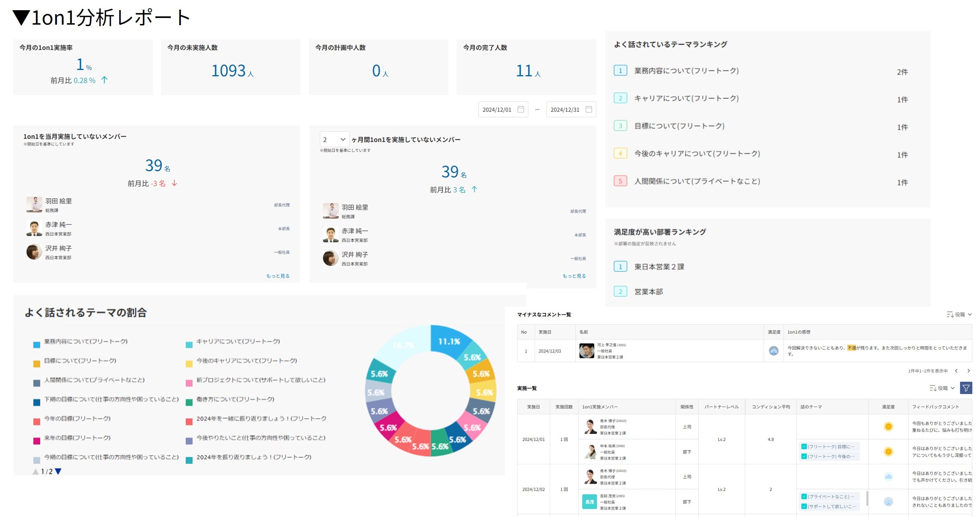980x517 pixels.
Task: Click the rainy satisfaction icon for 河上 孝之進
Action: 773,351
